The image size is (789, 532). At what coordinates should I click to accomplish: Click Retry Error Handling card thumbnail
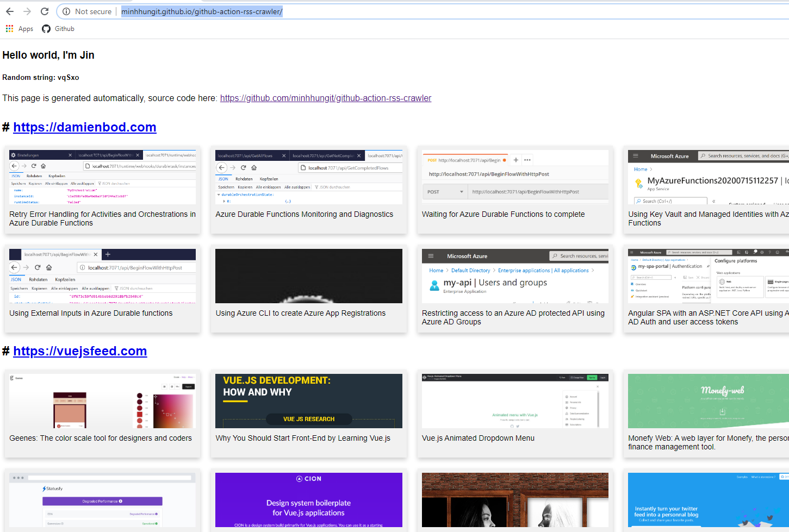click(x=102, y=177)
